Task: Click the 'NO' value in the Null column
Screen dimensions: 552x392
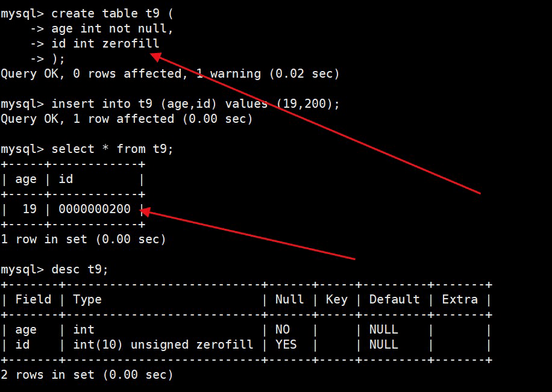Action: click(283, 329)
